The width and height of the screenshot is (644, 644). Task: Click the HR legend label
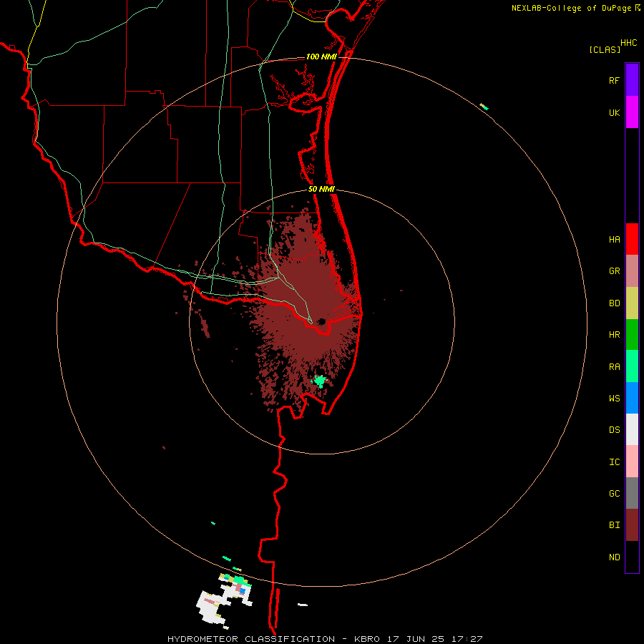point(614,335)
